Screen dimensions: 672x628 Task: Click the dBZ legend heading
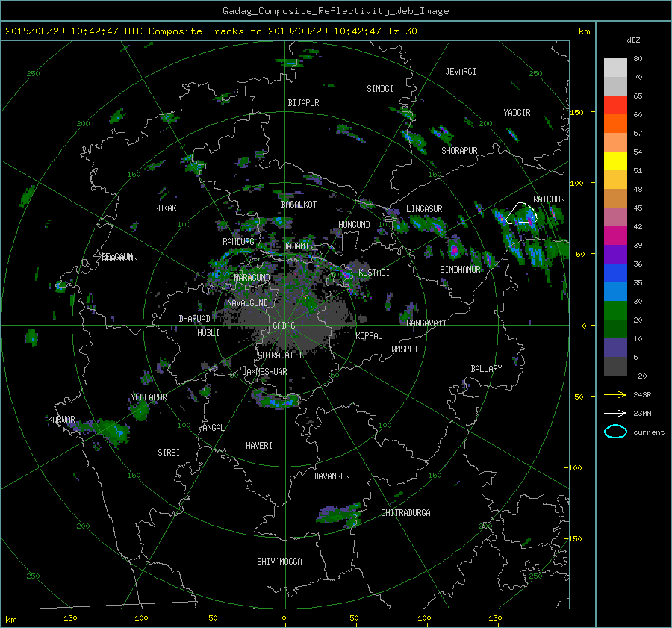click(x=633, y=40)
